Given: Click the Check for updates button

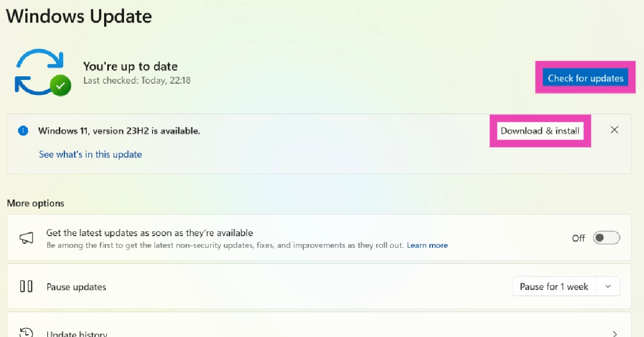Looking at the screenshot, I should (x=586, y=78).
